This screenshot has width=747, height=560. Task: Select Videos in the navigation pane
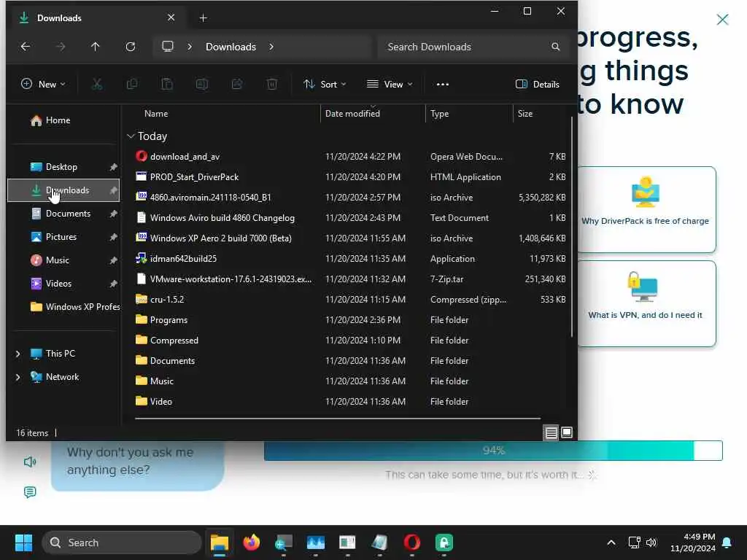(x=63, y=284)
